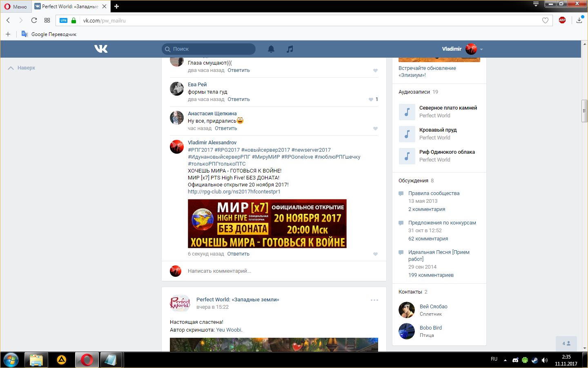Go back with browser back arrow
588x368 pixels.
click(8, 20)
